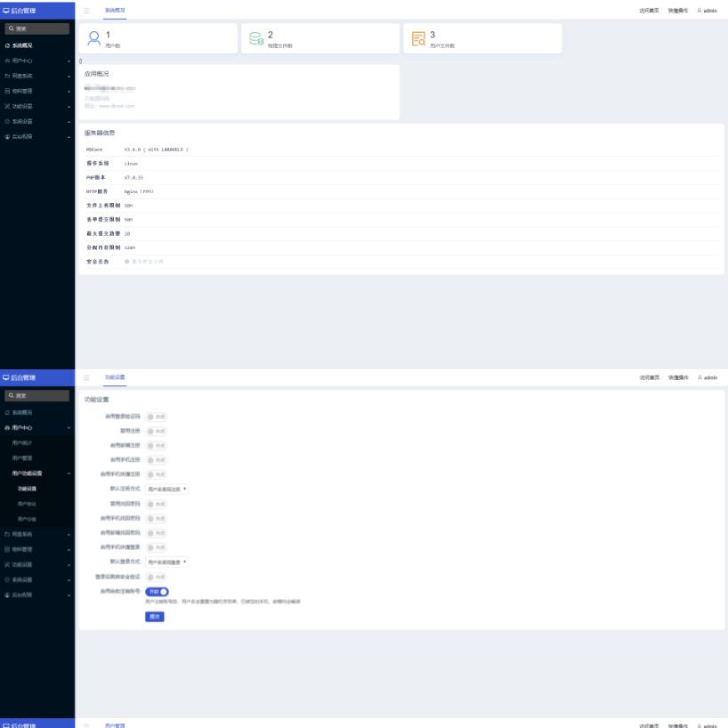Click the 网盘系统 folder icon below 用户分组
The image size is (728, 728).
tap(8, 534)
